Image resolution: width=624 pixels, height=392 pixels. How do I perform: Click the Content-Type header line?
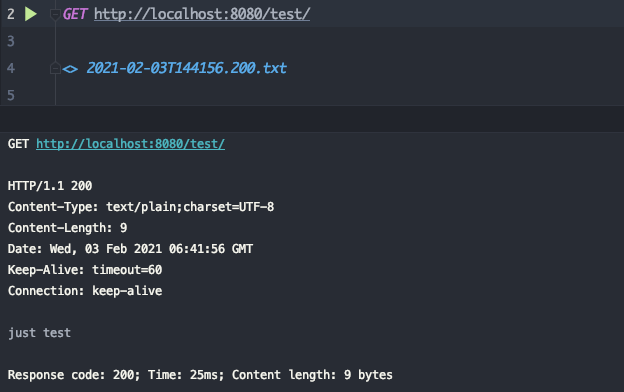[x=141, y=207]
